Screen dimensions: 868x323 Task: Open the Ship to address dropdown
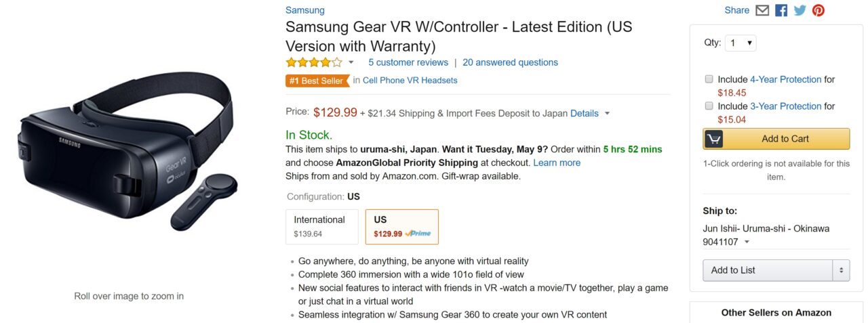pos(747,242)
